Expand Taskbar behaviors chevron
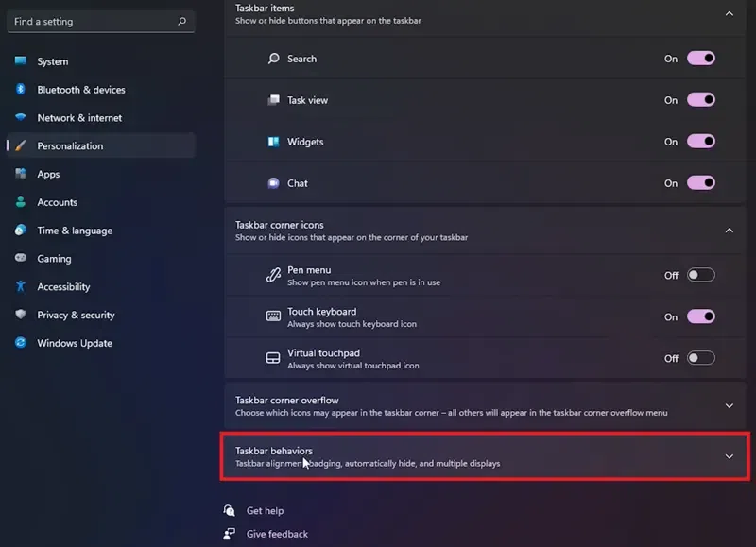 [729, 456]
